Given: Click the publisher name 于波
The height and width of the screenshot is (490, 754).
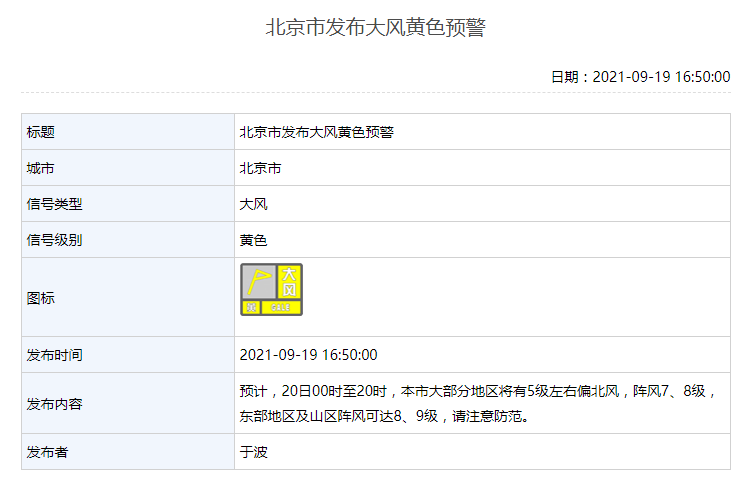Looking at the screenshot, I should (253, 452).
